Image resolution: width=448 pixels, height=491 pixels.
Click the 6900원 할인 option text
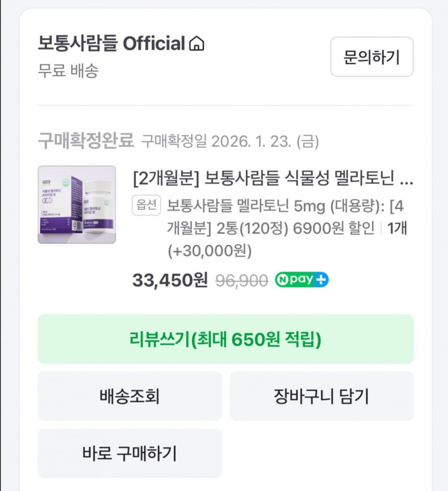tap(334, 229)
